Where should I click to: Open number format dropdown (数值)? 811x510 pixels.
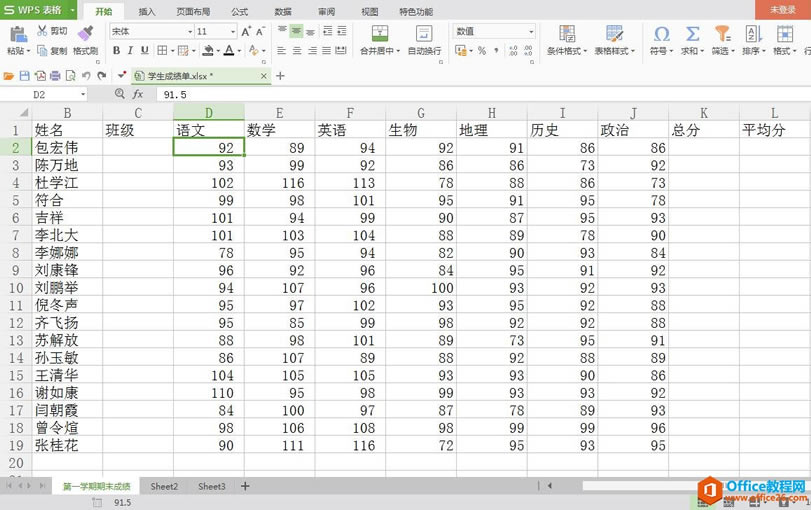click(531, 32)
